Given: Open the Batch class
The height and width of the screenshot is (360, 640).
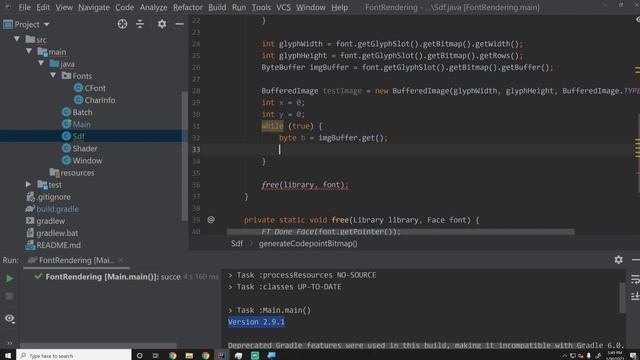Looking at the screenshot, I should point(82,112).
